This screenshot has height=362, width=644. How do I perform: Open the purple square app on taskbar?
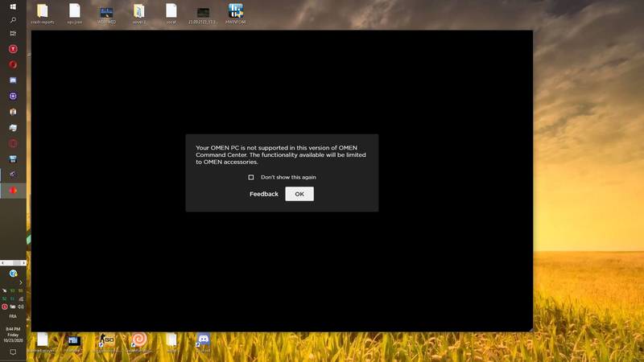[x=13, y=96]
